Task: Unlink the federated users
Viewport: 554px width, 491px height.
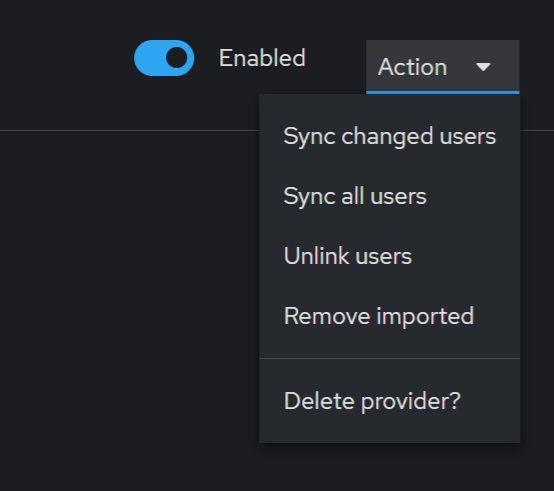Action: pos(390,256)
